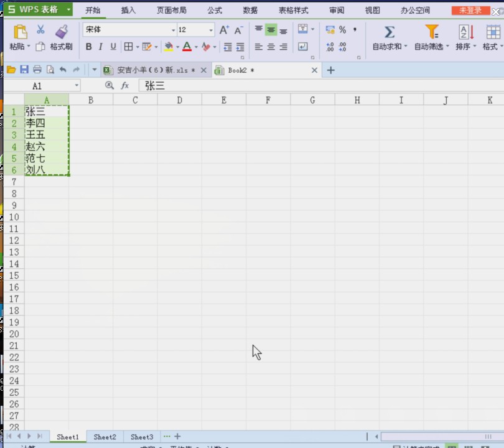The image size is (504, 448).
Task: Click the AutoFilter funnel icon
Action: coord(431,32)
